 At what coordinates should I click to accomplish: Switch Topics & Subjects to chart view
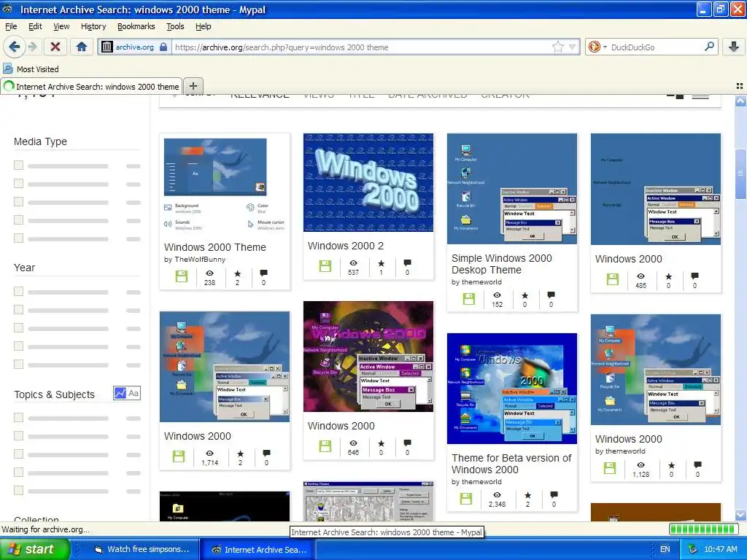pos(120,393)
